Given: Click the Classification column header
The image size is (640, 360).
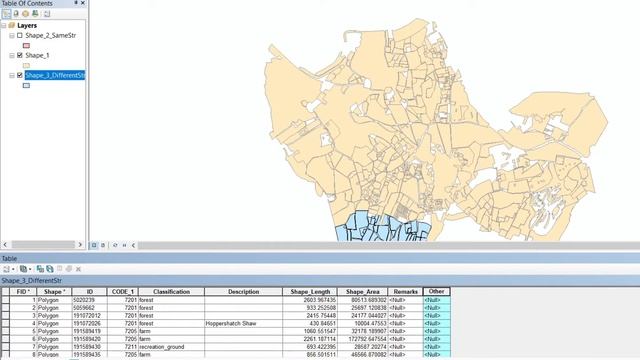Looking at the screenshot, I should pyautogui.click(x=171, y=292).
